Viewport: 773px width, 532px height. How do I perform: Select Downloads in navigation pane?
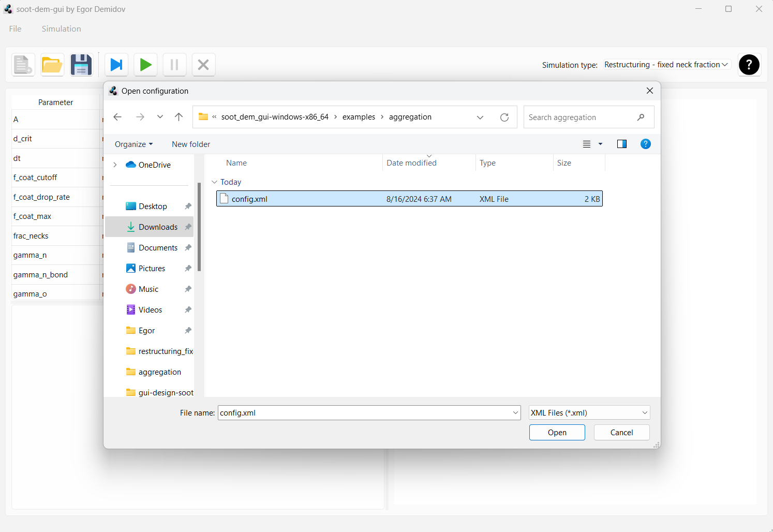[x=150, y=227]
